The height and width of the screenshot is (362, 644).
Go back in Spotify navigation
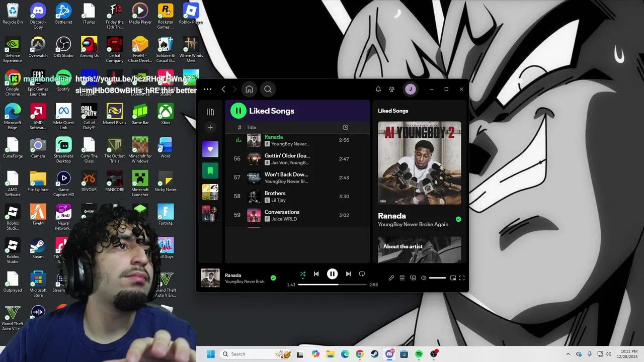coord(223,89)
